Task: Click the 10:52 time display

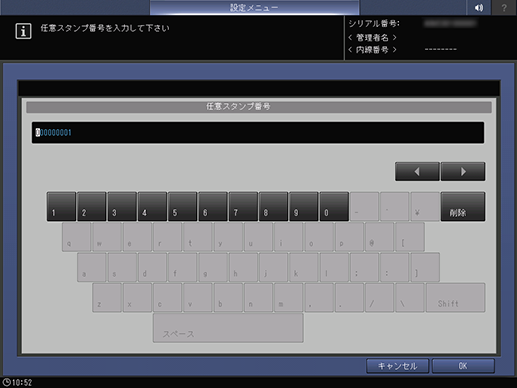Action: (22, 383)
